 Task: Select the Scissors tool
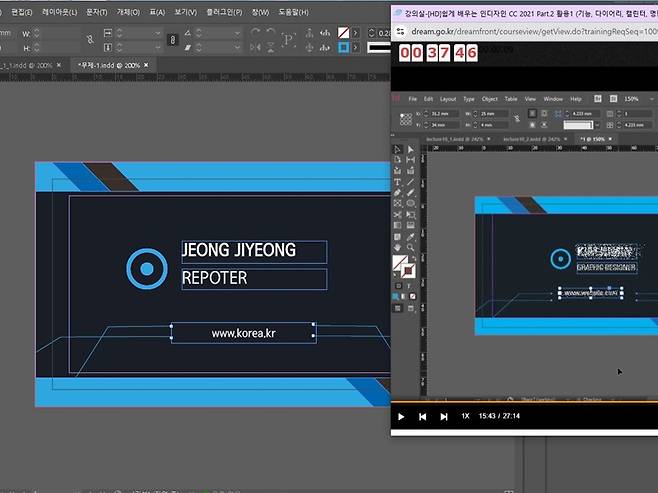pos(398,214)
